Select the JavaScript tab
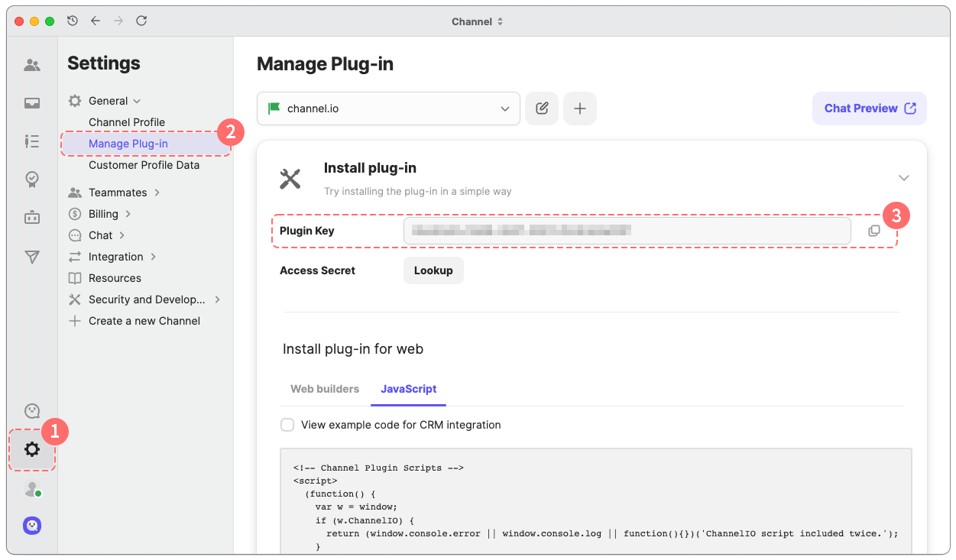This screenshot has height=560, width=956. click(x=409, y=389)
